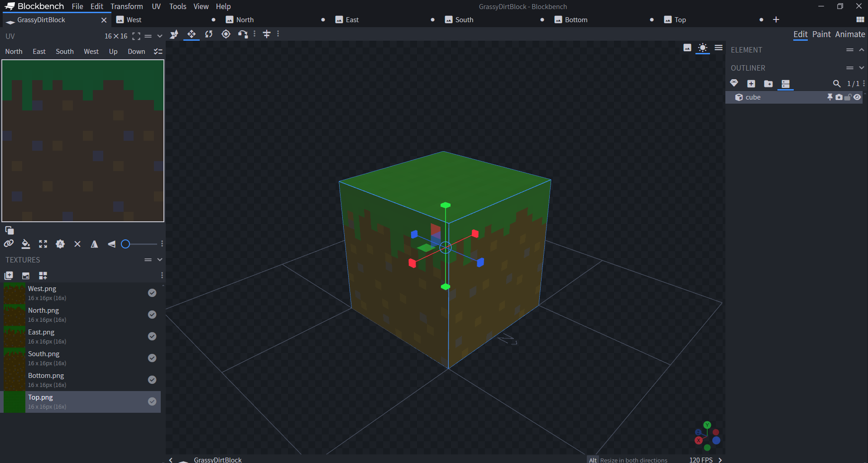Collapse the Outliner panel chevron

tap(861, 68)
